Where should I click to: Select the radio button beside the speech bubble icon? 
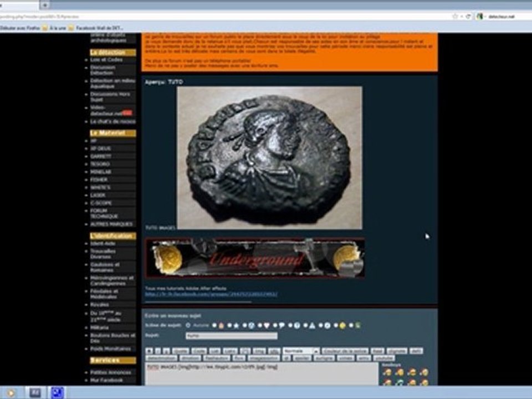pos(275,325)
